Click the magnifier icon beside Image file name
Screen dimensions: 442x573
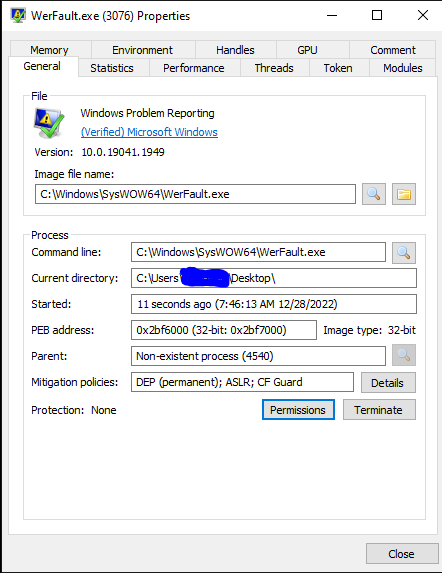click(x=374, y=194)
